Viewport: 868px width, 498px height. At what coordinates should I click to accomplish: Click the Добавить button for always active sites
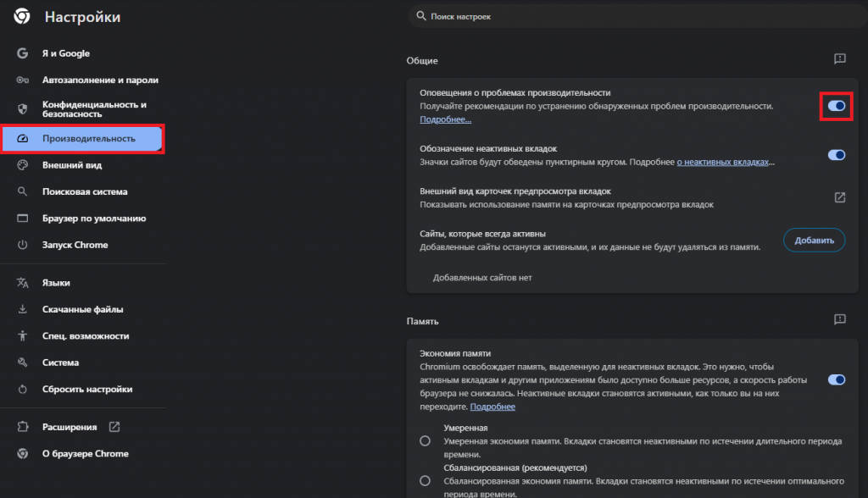(x=813, y=240)
